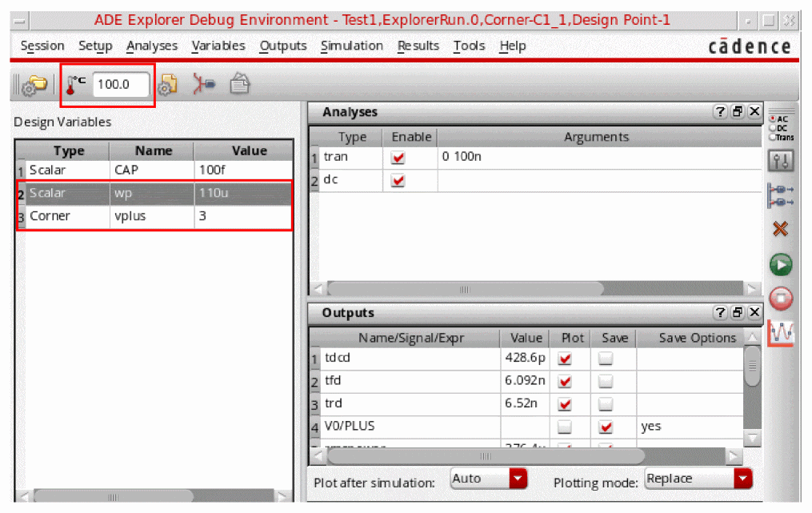Undock the Outputs panel
812x513 pixels.
pos(738,312)
